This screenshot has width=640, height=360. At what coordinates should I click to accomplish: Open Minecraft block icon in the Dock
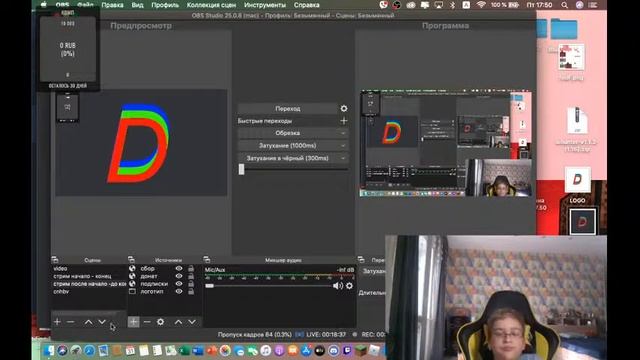(361, 351)
